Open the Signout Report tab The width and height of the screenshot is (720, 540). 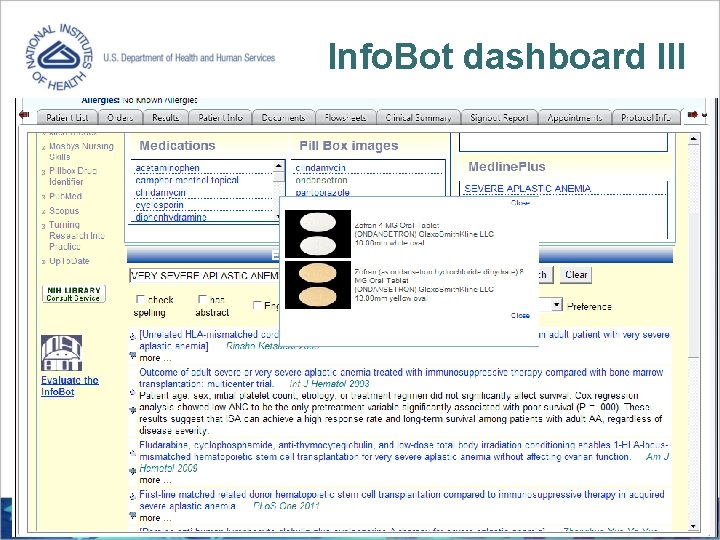499,118
